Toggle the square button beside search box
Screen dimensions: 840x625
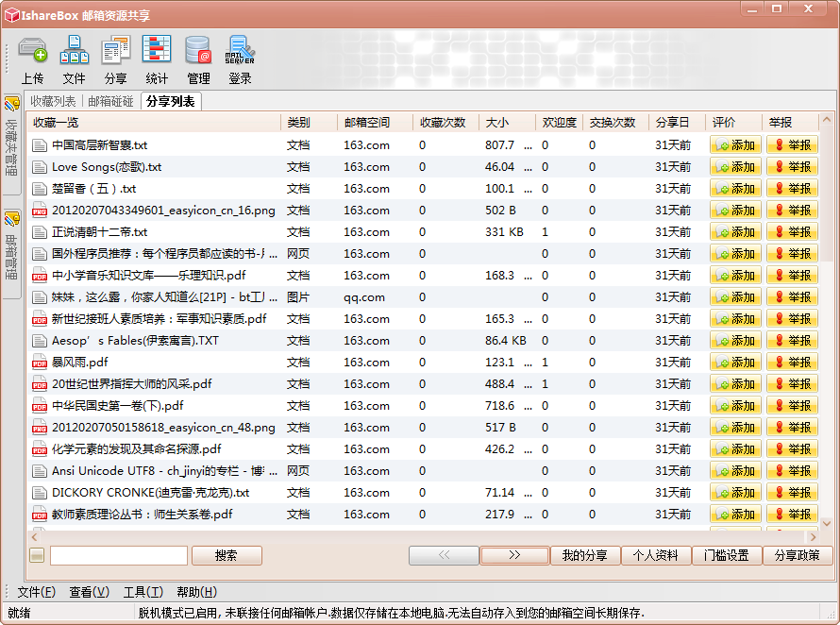[x=37, y=555]
